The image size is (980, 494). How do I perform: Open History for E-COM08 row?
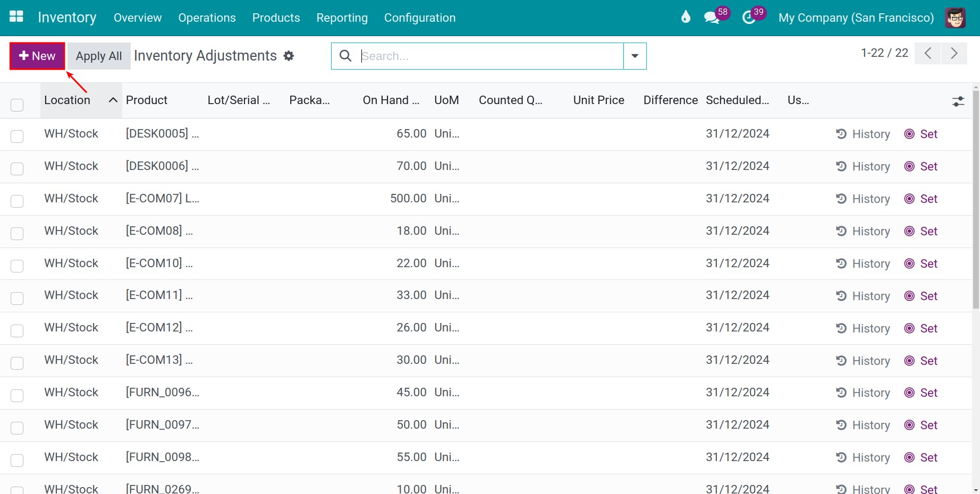click(863, 231)
